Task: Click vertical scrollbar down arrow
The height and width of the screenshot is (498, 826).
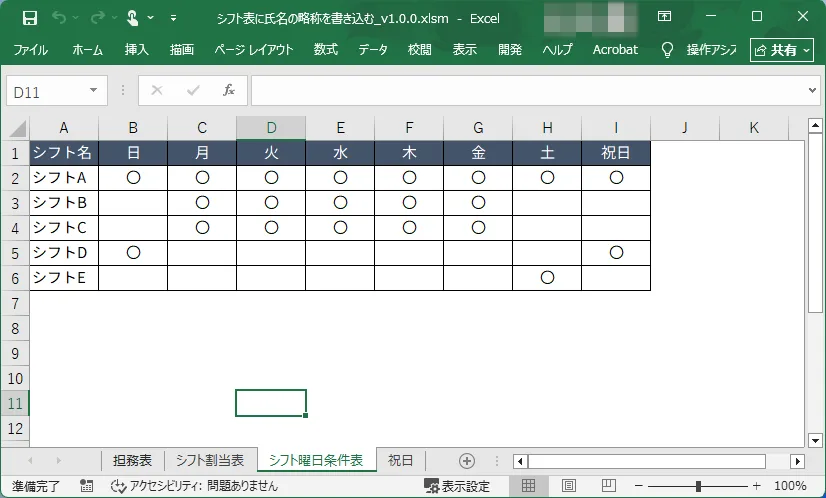Action: click(815, 440)
